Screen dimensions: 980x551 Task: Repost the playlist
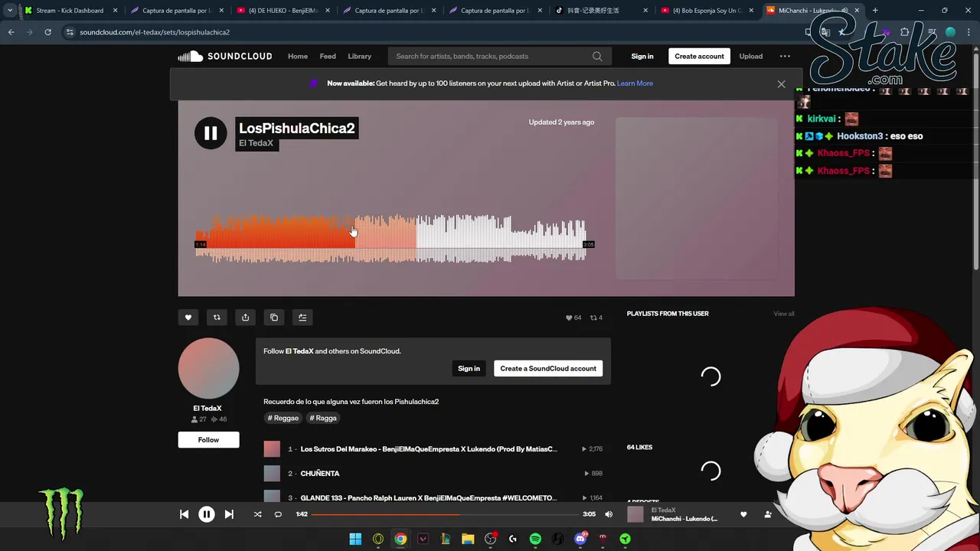pos(217,318)
